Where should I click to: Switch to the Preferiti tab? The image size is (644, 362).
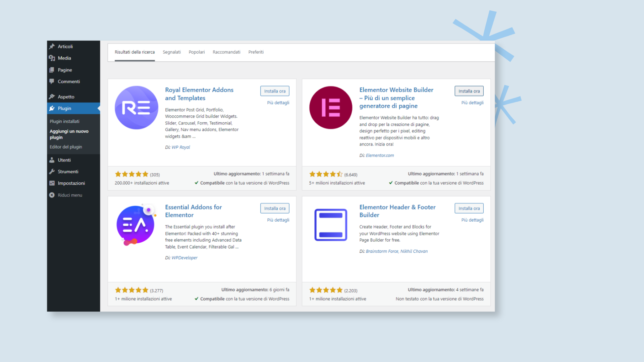pyautogui.click(x=256, y=52)
